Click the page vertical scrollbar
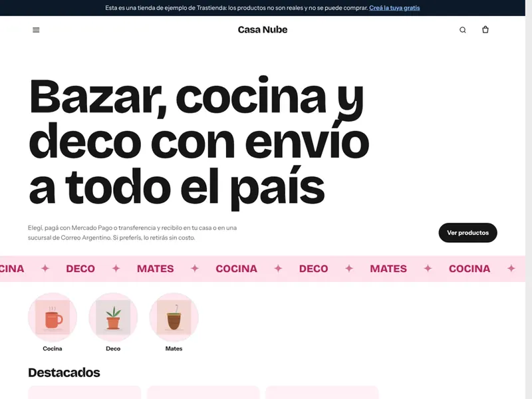 (529, 199)
